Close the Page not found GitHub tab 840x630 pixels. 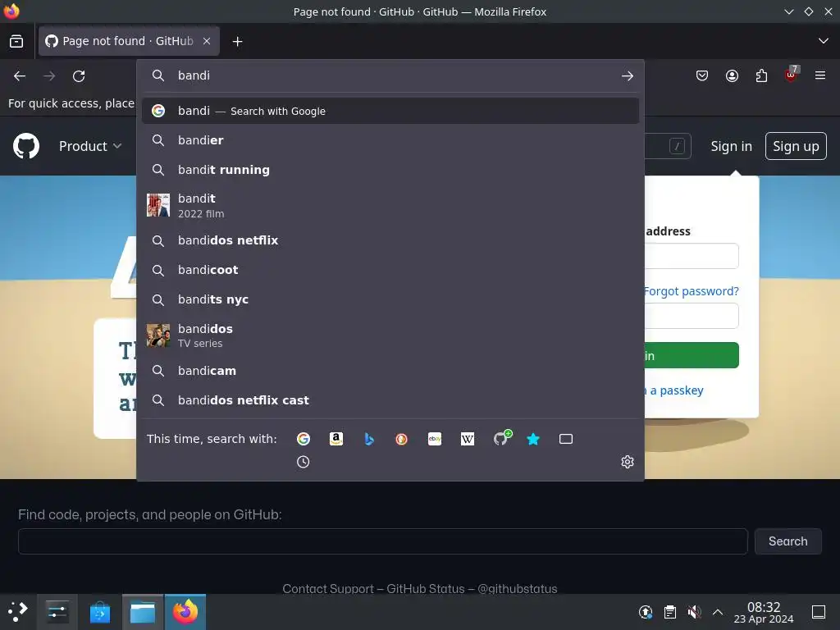pos(207,41)
